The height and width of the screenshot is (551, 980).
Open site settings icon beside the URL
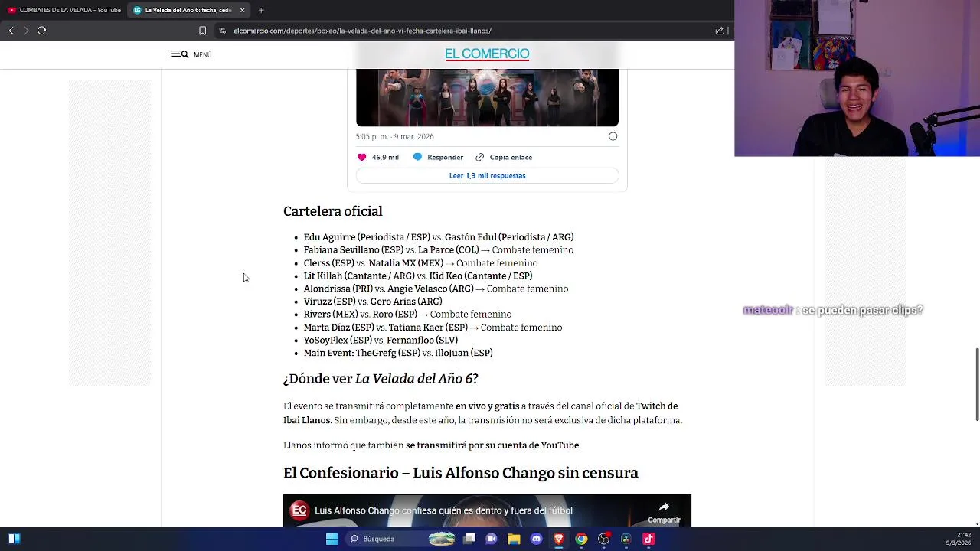point(222,31)
